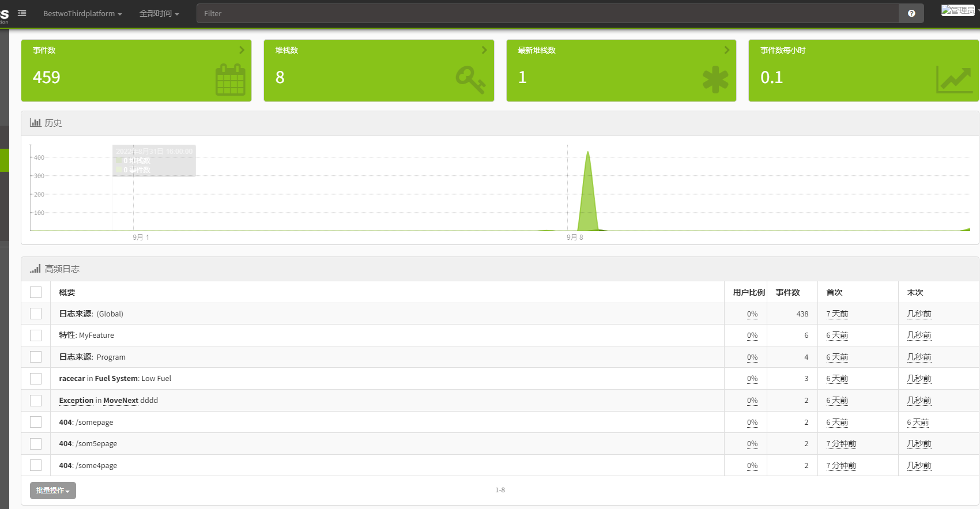The height and width of the screenshot is (509, 980).
Task: Open the 404 /some4page log entry
Action: point(88,465)
